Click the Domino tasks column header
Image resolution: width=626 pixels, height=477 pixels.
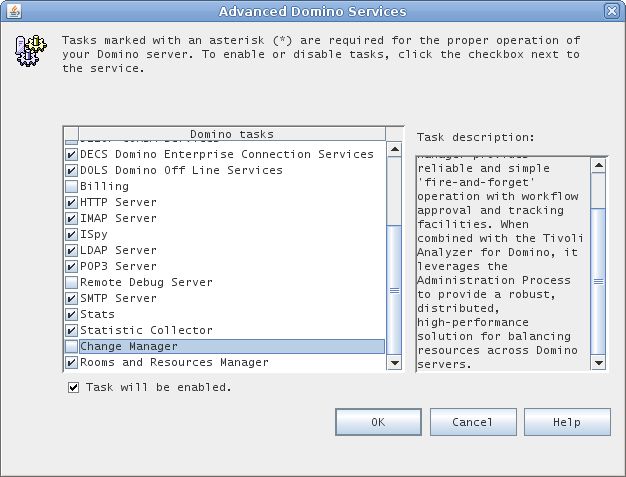tap(231, 134)
